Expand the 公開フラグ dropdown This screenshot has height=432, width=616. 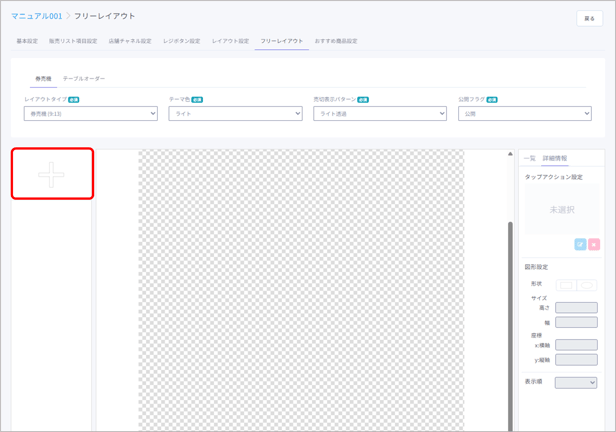coord(524,114)
